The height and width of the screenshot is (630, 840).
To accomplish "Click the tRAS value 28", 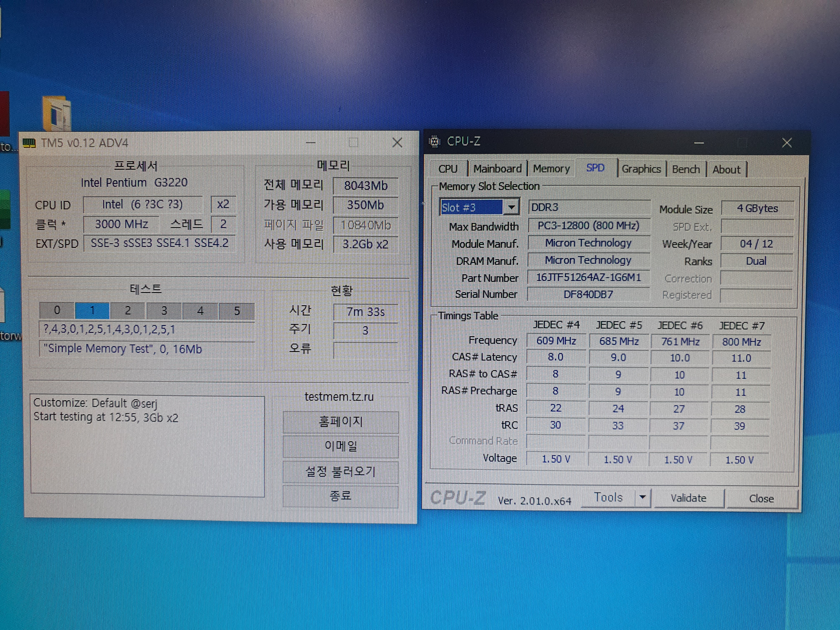I will (x=740, y=409).
